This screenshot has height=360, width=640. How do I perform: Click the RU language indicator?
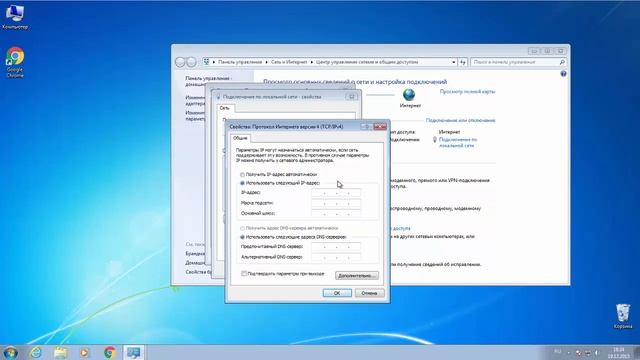coord(558,352)
